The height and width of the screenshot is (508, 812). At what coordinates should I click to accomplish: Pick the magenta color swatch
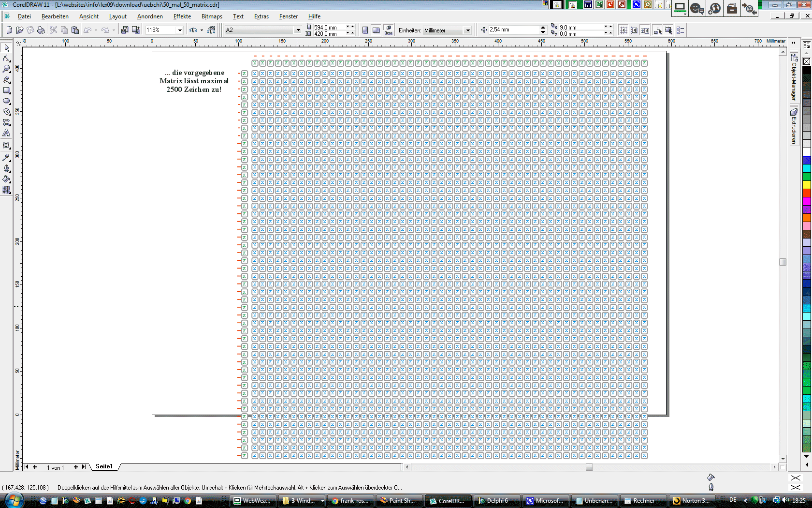tap(807, 201)
